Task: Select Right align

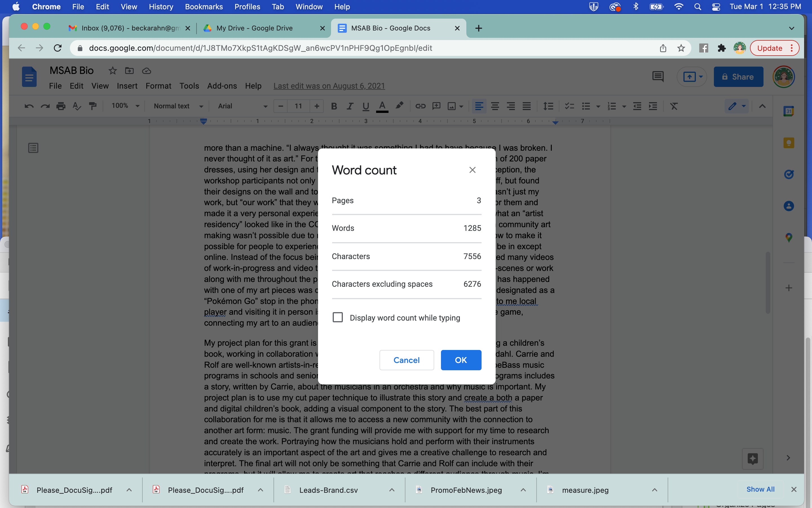Action: coord(510,106)
